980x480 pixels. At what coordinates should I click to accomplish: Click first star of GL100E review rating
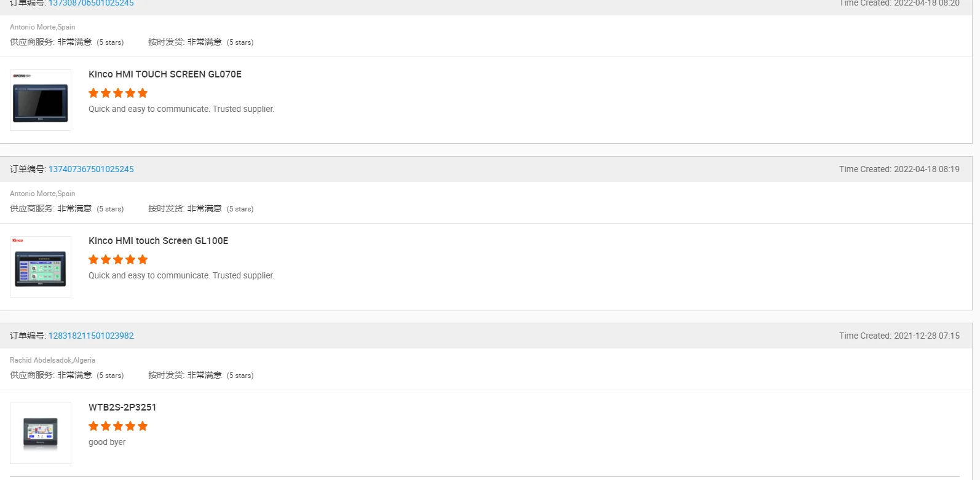[x=93, y=259]
